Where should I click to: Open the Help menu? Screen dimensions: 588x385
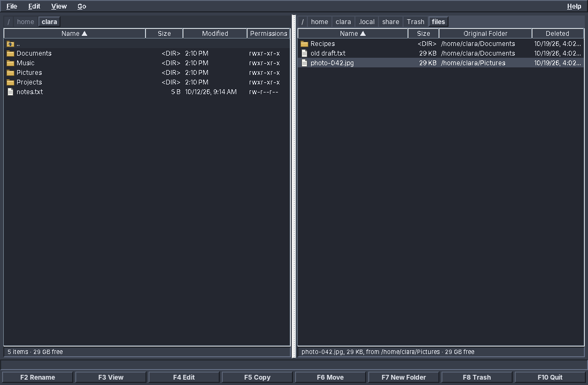[x=574, y=6]
